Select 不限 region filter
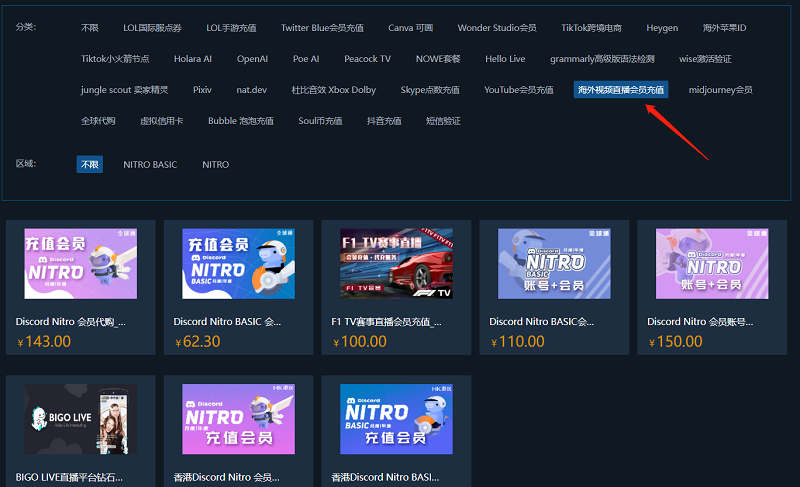This screenshot has height=487, width=800. [90, 164]
